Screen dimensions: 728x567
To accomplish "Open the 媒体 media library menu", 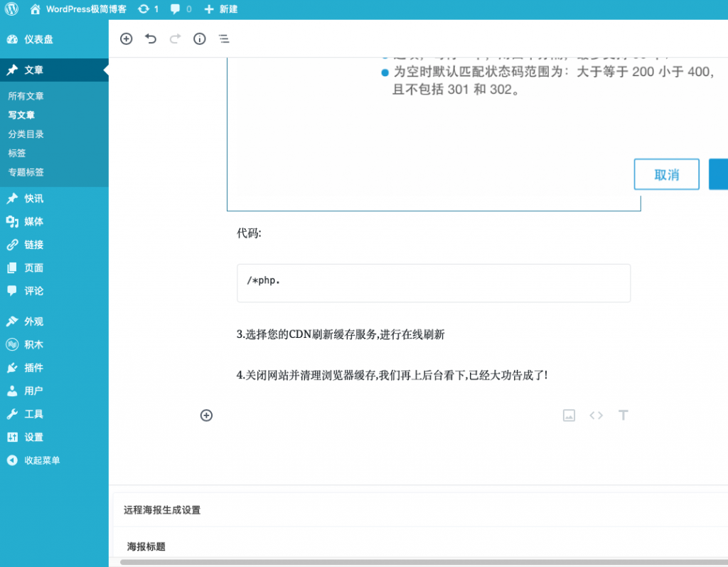I will click(54, 222).
